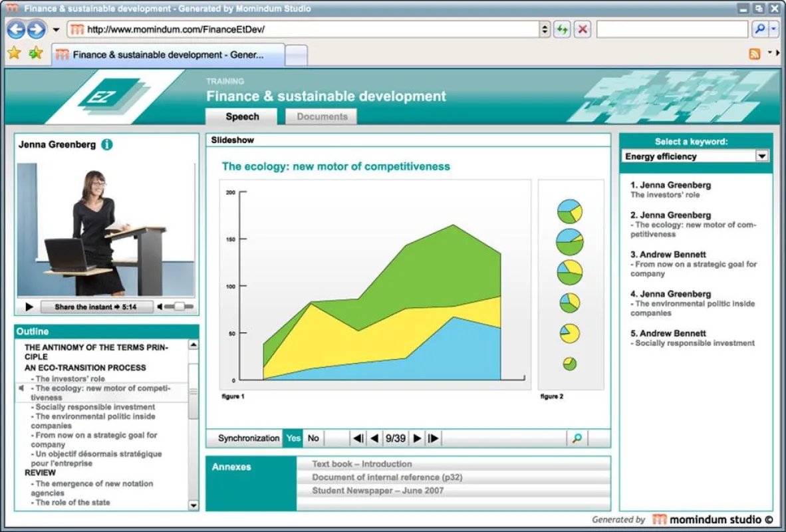The width and height of the screenshot is (786, 532).
Task: Click Share the instant 5:14 button
Action: coord(96,307)
